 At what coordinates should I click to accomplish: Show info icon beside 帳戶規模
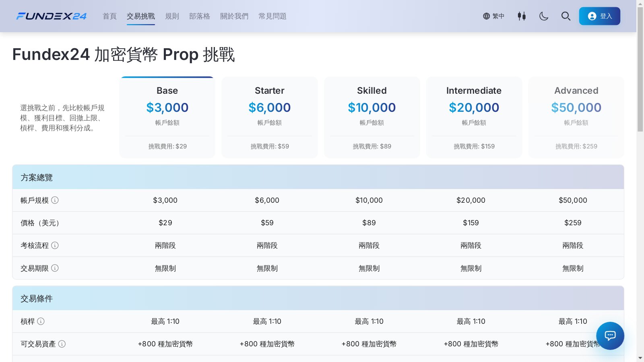(x=55, y=200)
